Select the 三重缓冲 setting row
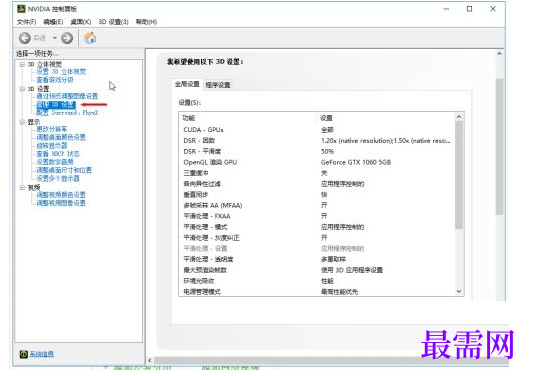The width and height of the screenshot is (533, 376). coord(317,173)
